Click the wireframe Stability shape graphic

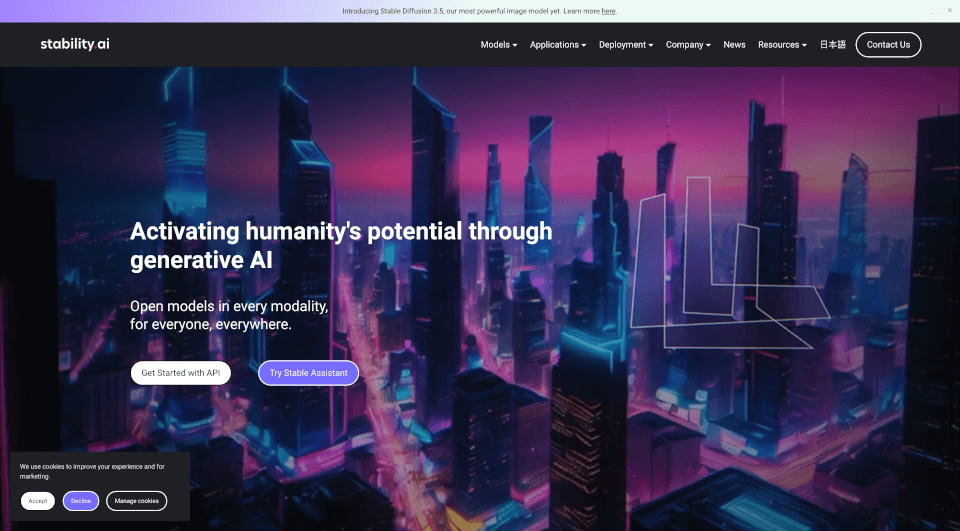730,263
